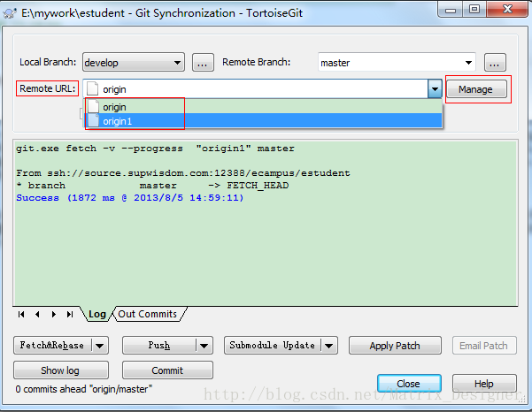The width and height of the screenshot is (532, 412).
Task: Click the From ssh:// source line
Action: click(x=183, y=173)
